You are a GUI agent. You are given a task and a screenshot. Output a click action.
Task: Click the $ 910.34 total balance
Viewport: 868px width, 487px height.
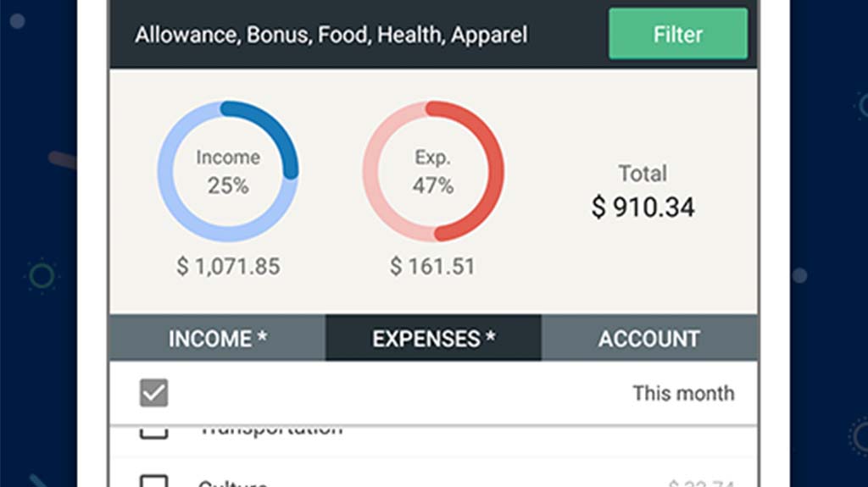point(643,208)
